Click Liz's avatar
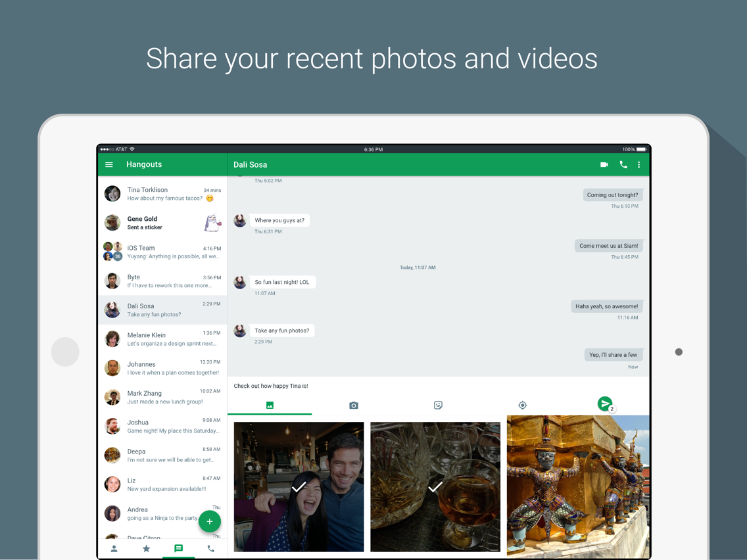The image size is (747, 560). (112, 484)
